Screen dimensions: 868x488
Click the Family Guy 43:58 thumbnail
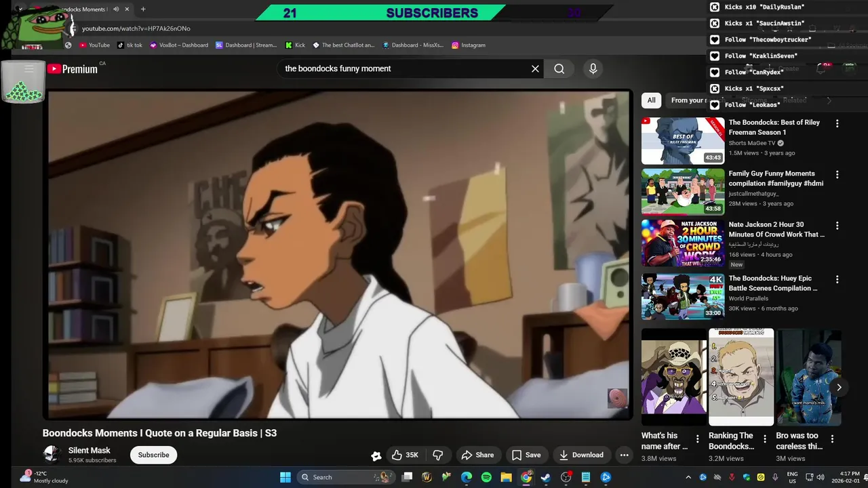(x=683, y=192)
